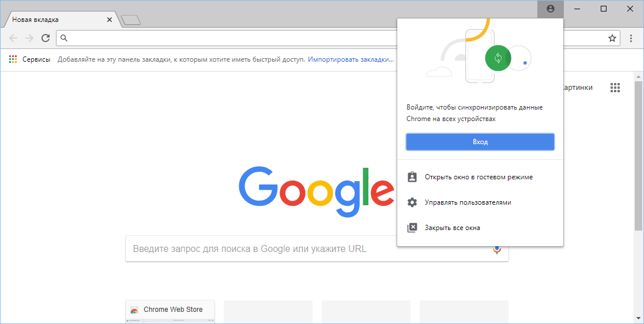The image size is (644, 324).
Task: Click the Импортировать закладки link
Action: 351,59
